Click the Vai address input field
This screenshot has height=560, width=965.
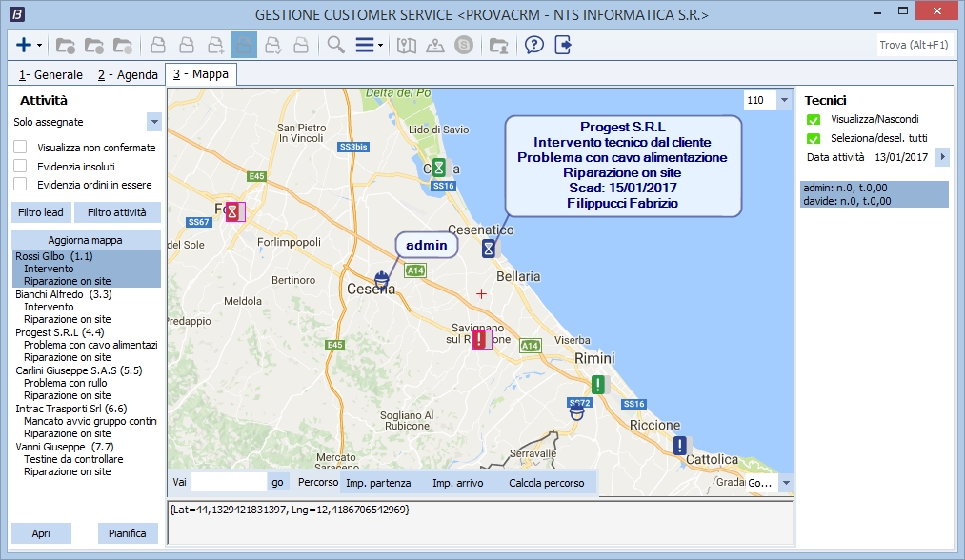229,483
